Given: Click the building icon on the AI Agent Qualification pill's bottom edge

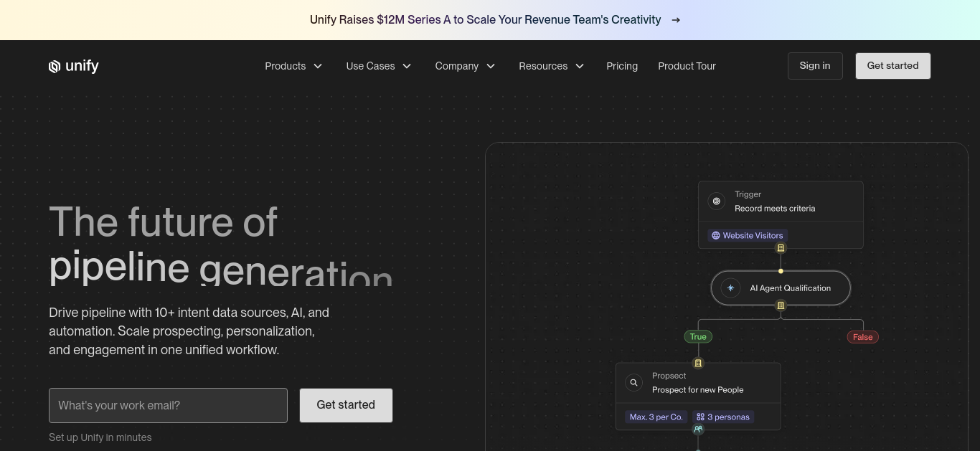Looking at the screenshot, I should [x=781, y=305].
